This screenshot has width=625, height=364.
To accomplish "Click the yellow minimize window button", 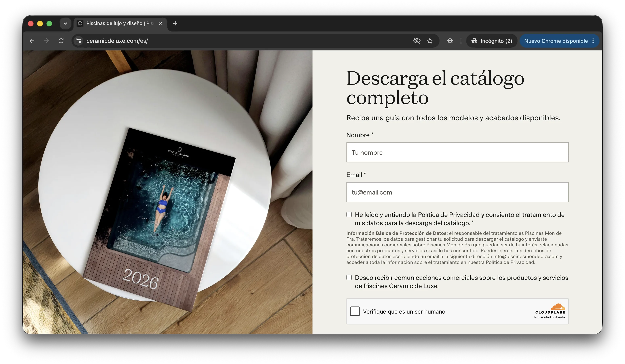I will [x=40, y=24].
